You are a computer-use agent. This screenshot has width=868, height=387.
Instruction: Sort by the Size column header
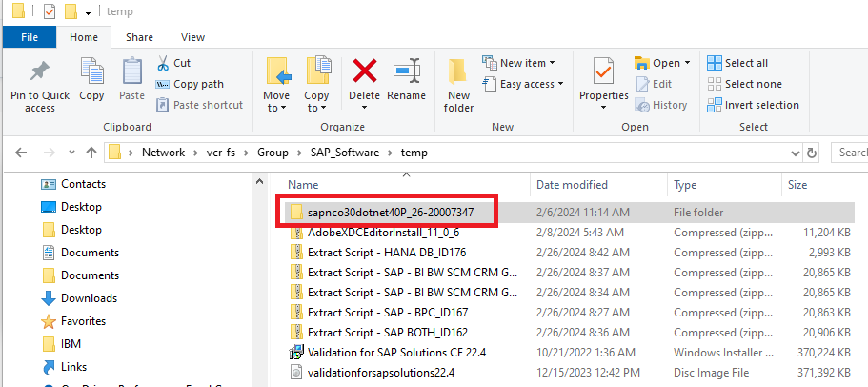tap(797, 185)
